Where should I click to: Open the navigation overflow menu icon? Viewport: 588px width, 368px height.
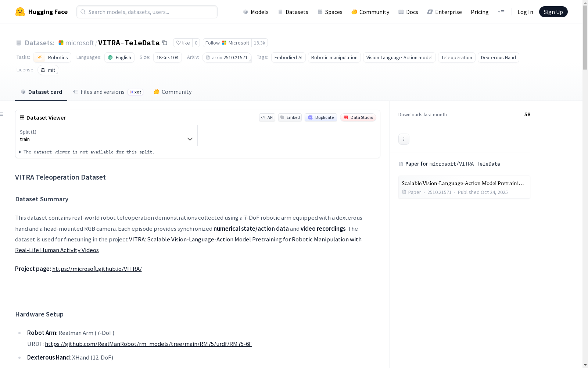(501, 12)
